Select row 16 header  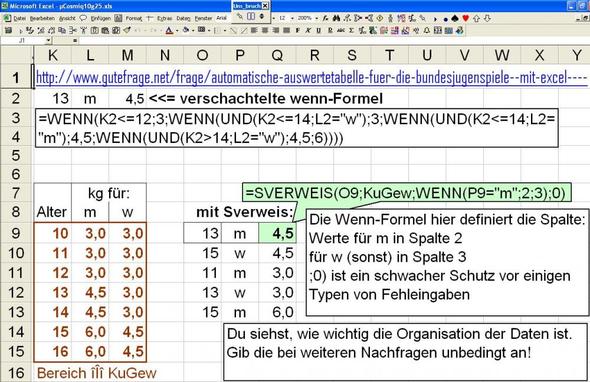point(16,373)
